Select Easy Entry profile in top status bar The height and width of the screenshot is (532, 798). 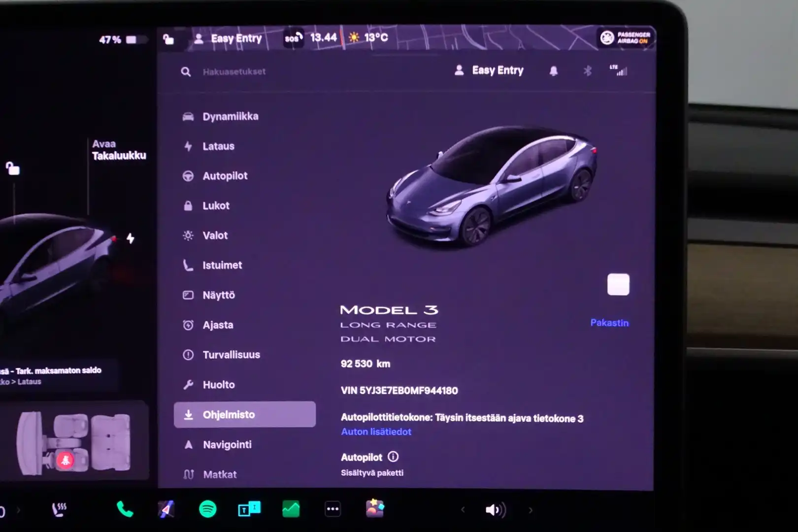tap(228, 38)
